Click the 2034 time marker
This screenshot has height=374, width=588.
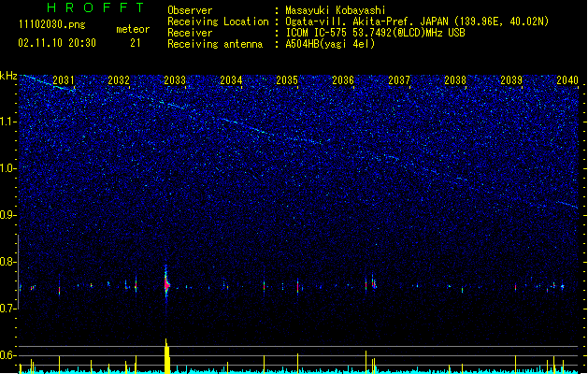(231, 80)
